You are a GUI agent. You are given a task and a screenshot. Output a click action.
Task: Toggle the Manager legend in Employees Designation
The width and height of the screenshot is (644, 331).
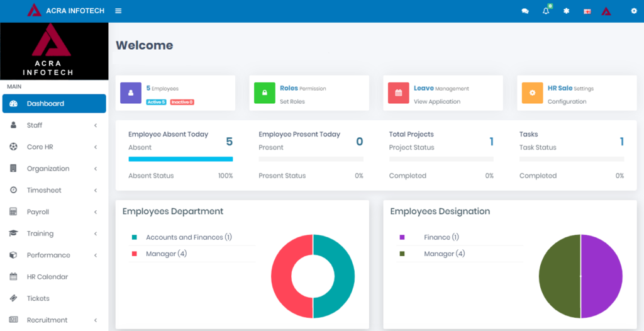pyautogui.click(x=443, y=254)
